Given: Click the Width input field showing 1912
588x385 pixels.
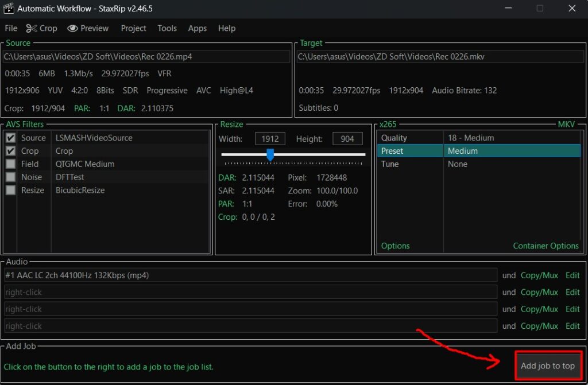Looking at the screenshot, I should 270,139.
